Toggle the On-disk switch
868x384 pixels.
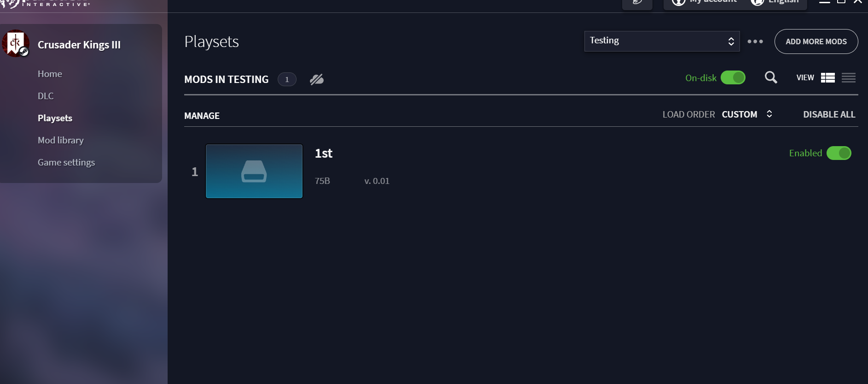[733, 77]
